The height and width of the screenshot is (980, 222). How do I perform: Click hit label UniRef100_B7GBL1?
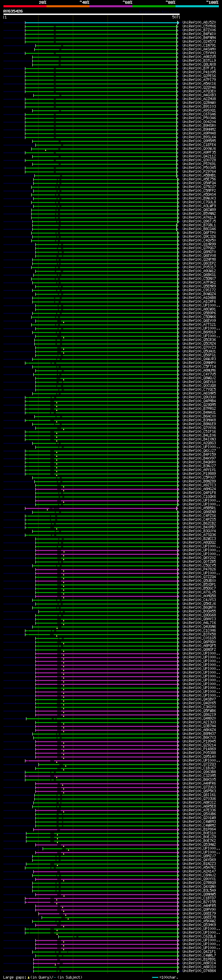(x=199, y=225)
